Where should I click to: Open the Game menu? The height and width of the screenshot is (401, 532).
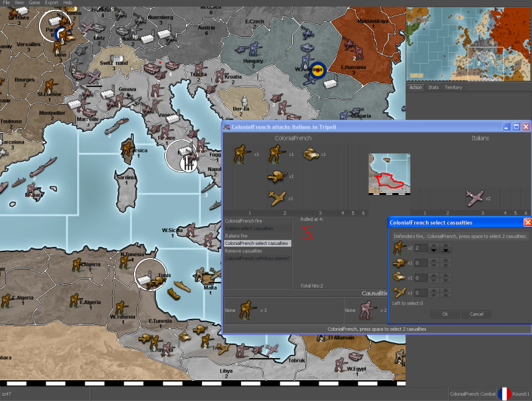34,3
